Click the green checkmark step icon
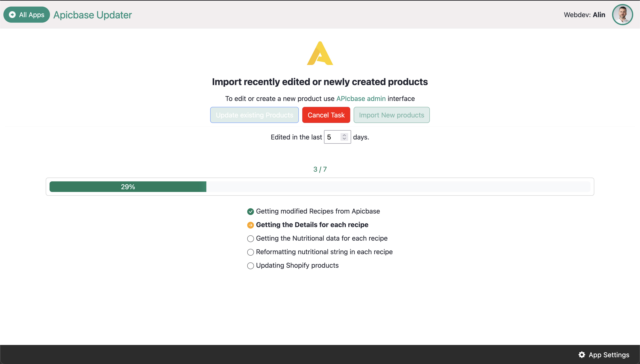 [250, 211]
